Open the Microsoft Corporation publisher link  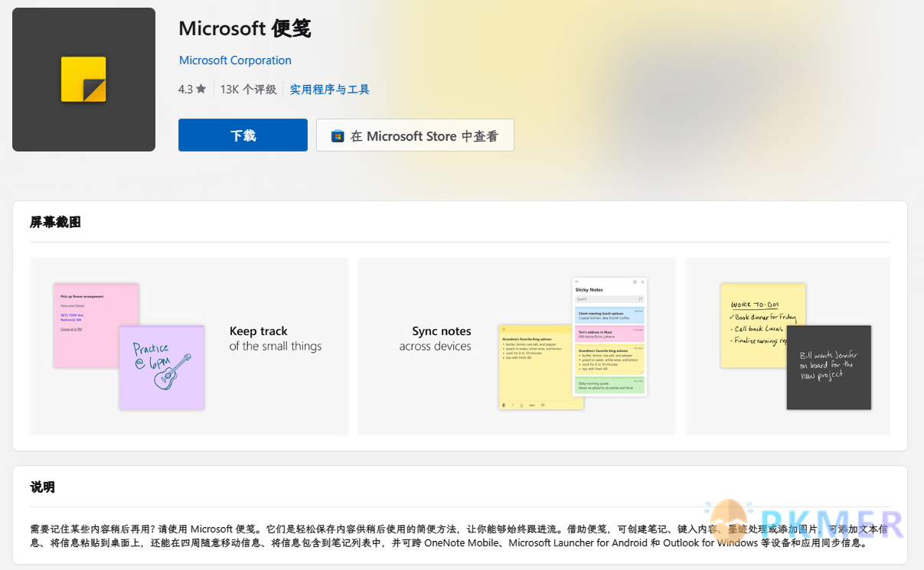235,60
